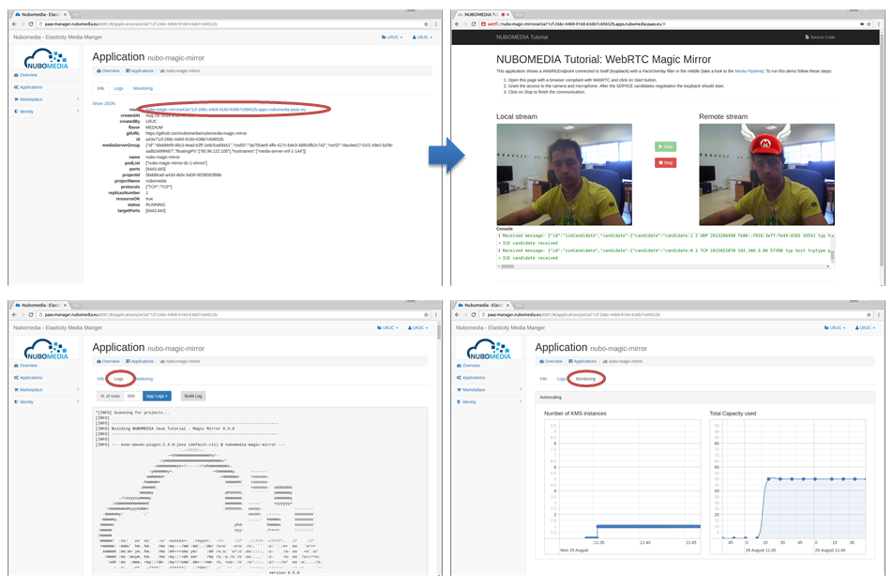Go back in the top-left browser window
The height and width of the screenshot is (588, 893).
click(14, 23)
